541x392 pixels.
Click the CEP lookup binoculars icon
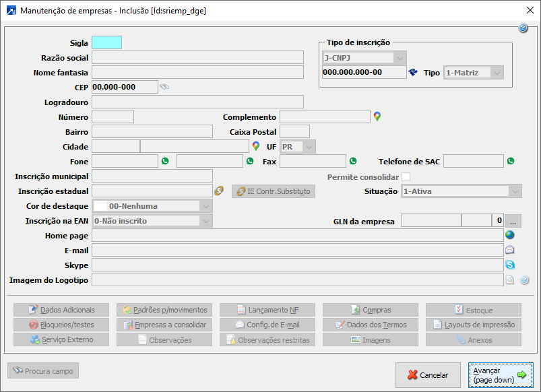164,87
